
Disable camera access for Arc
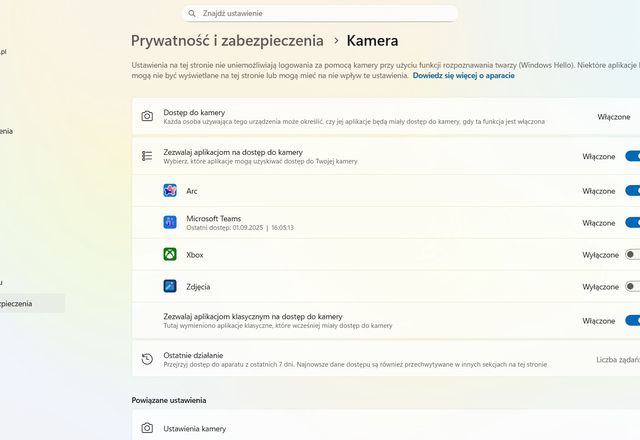click(x=632, y=190)
